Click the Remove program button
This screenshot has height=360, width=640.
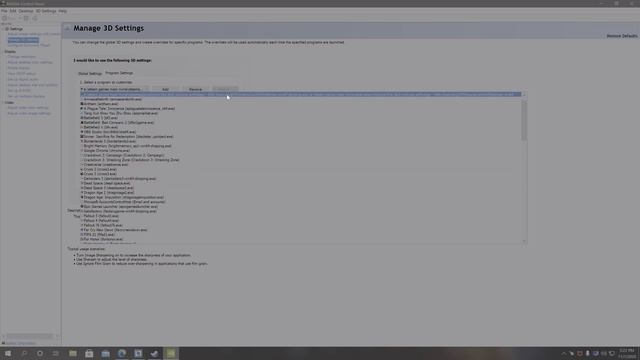(x=195, y=89)
